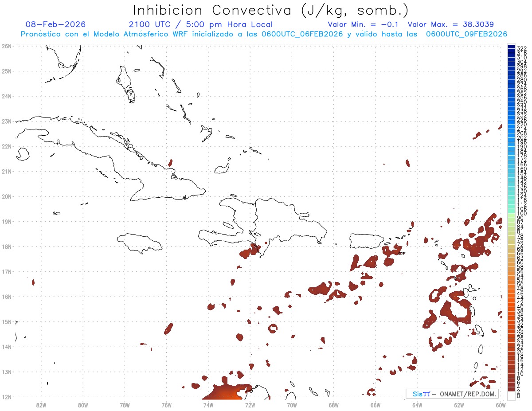Click the 26N latitude label
The width and height of the screenshot is (532, 411).
(6, 46)
